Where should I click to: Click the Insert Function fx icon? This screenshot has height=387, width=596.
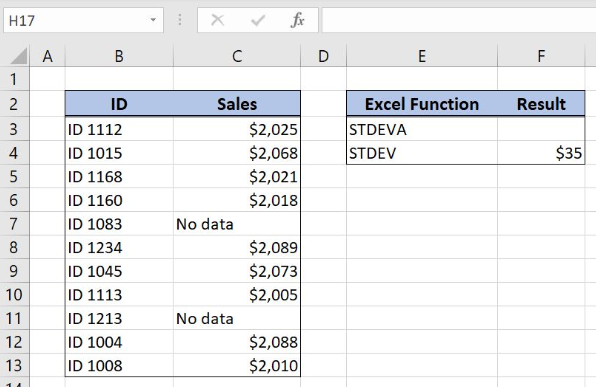click(297, 20)
